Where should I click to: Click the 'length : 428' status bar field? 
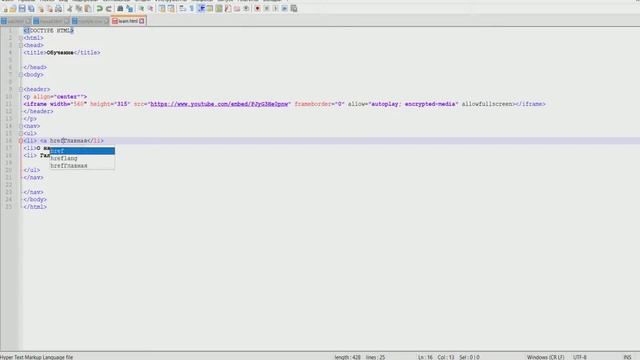click(x=347, y=357)
